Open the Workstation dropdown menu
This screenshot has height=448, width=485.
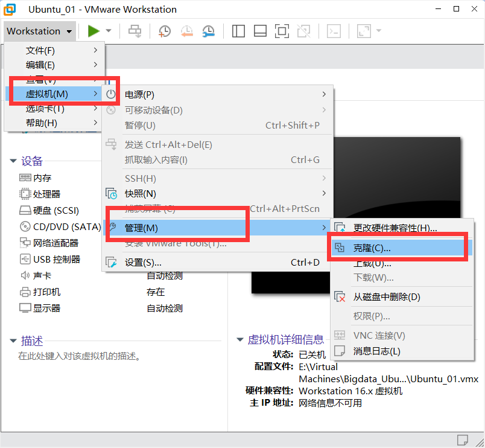pyautogui.click(x=40, y=31)
